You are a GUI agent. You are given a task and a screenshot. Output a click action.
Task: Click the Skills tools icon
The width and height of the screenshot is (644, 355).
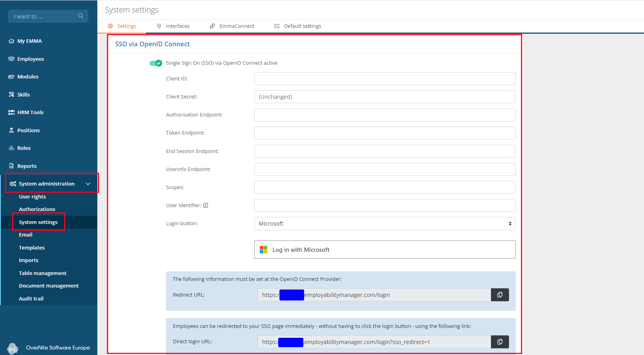click(11, 95)
